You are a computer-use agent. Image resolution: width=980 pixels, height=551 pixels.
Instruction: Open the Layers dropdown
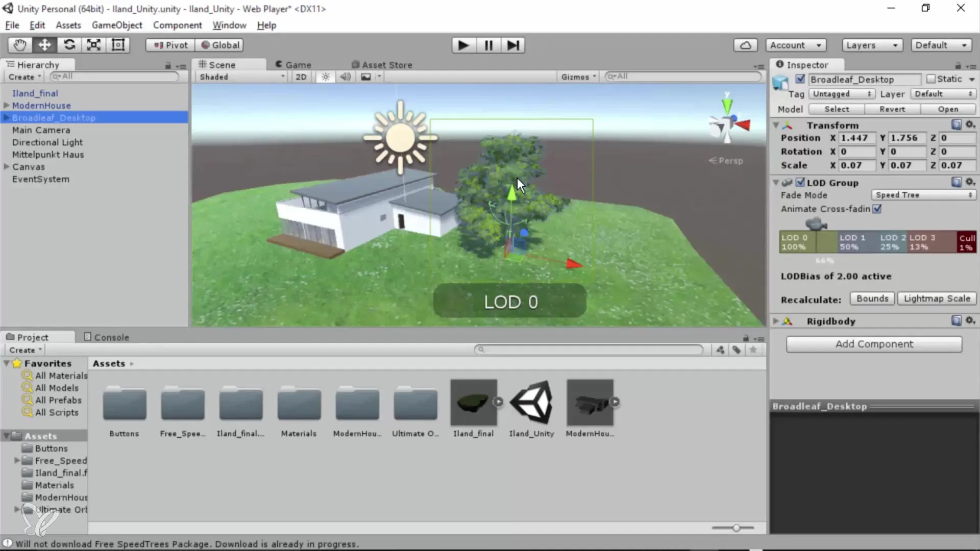[x=872, y=45]
